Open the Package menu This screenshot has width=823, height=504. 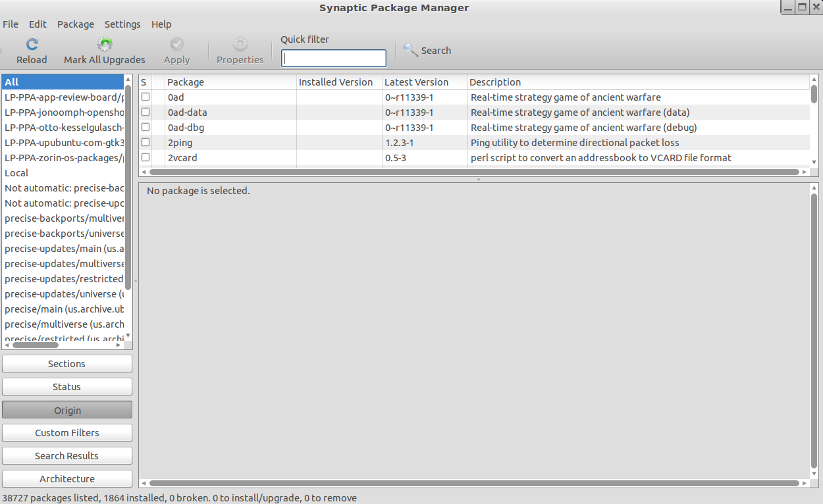pos(75,24)
